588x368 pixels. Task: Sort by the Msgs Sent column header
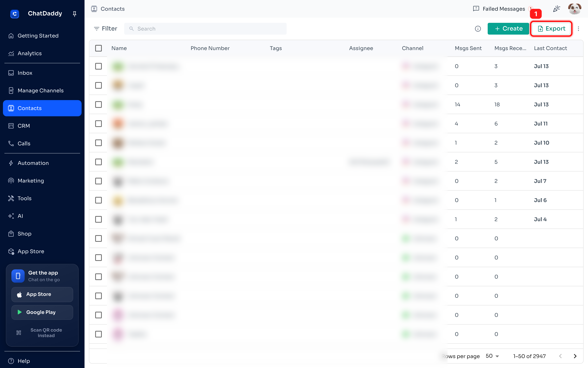pos(468,48)
